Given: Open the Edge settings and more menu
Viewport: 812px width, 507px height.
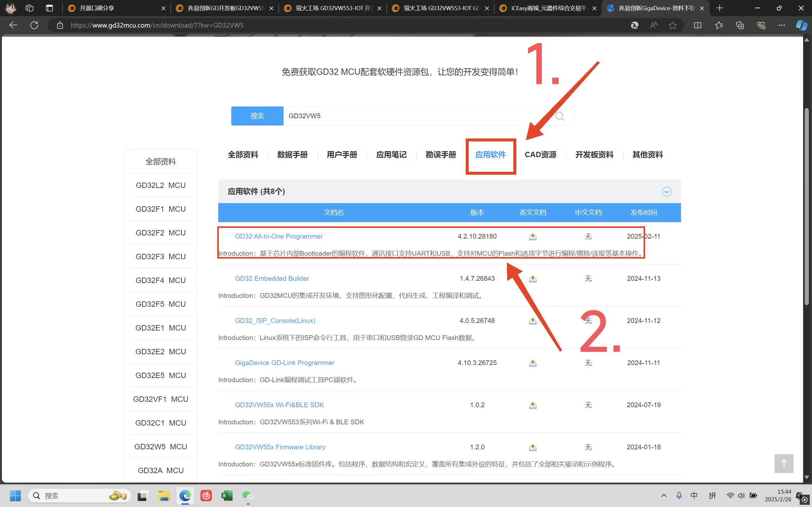Looking at the screenshot, I should point(782,25).
